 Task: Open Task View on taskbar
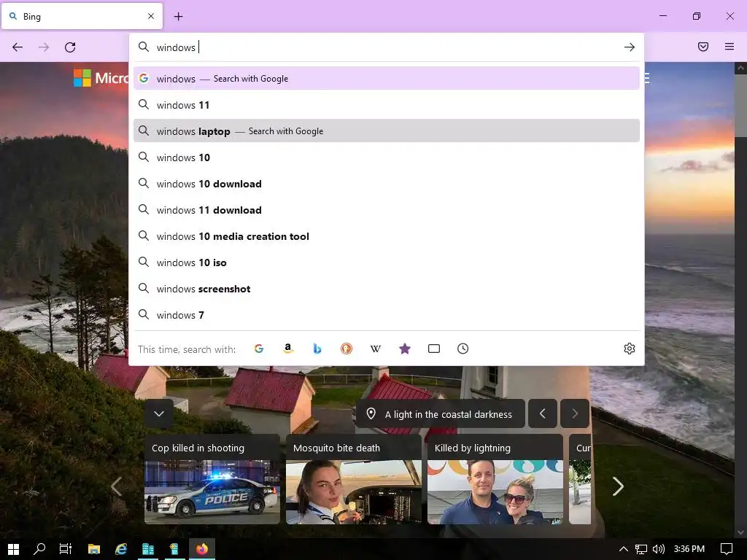pos(65,549)
